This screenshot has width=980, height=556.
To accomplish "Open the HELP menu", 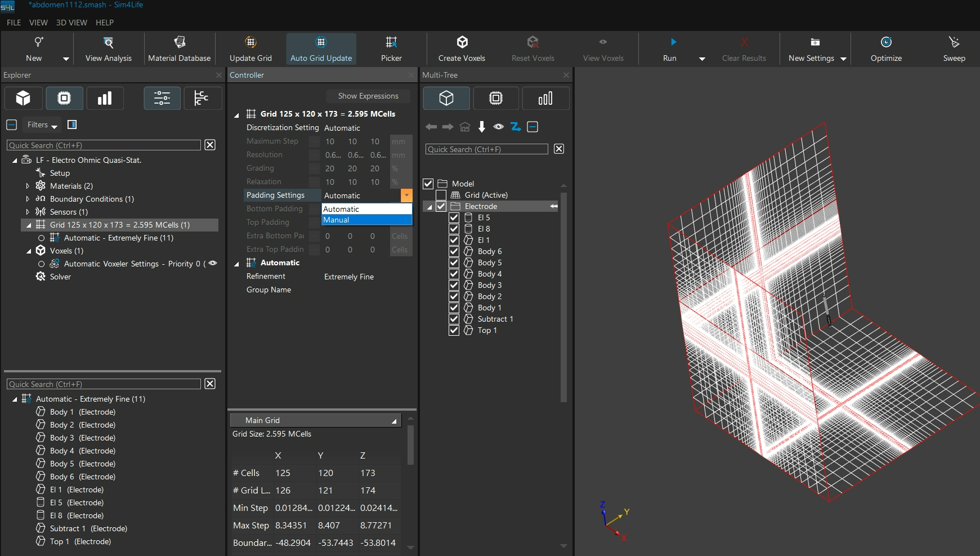I will pos(105,23).
